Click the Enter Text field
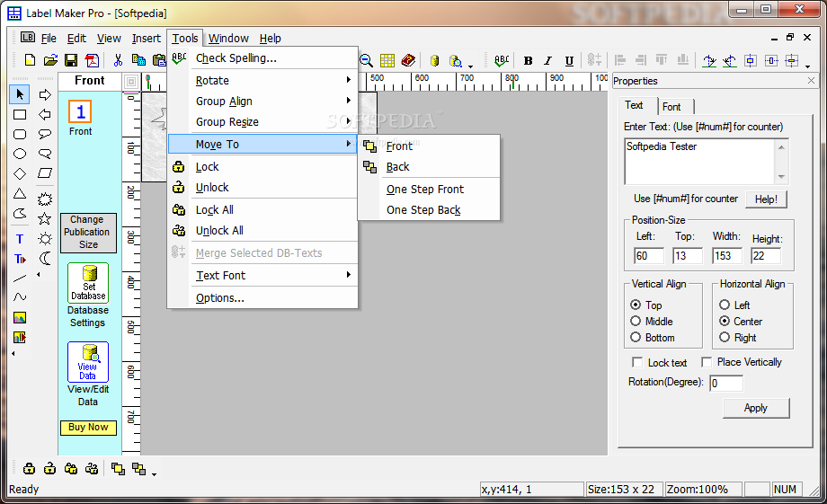This screenshot has width=827, height=504. 700,162
